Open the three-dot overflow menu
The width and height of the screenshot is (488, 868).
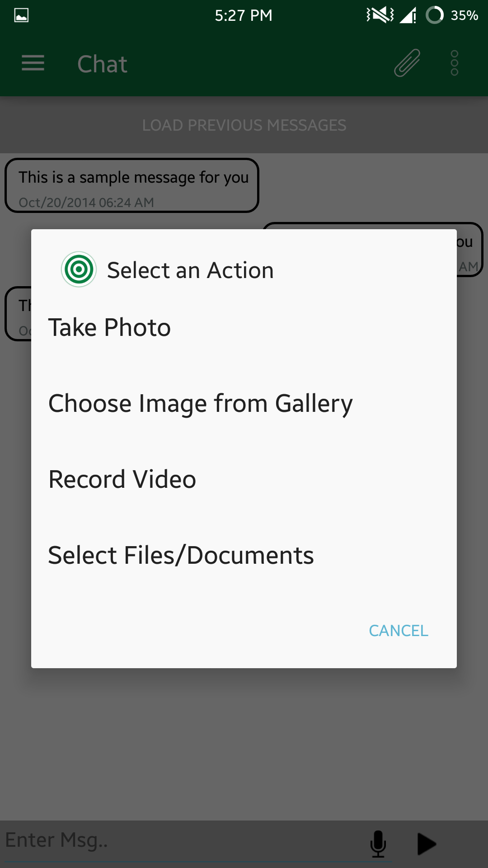tap(454, 63)
